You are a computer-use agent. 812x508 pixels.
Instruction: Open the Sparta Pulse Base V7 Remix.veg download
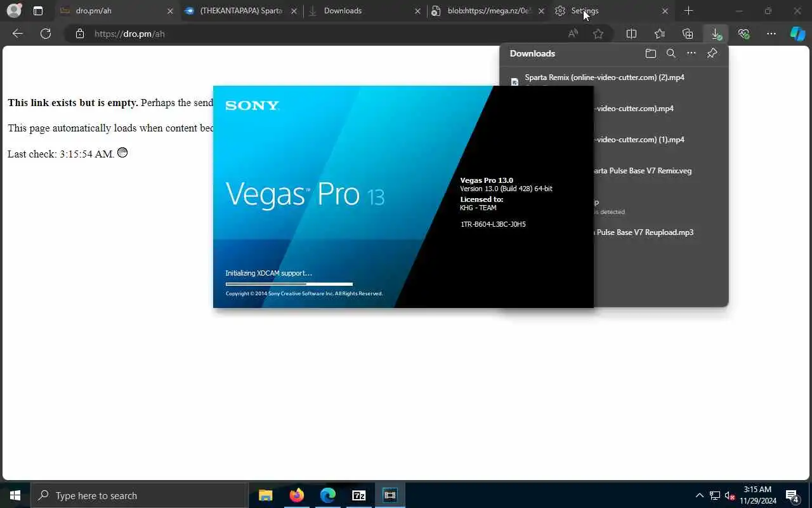point(642,171)
